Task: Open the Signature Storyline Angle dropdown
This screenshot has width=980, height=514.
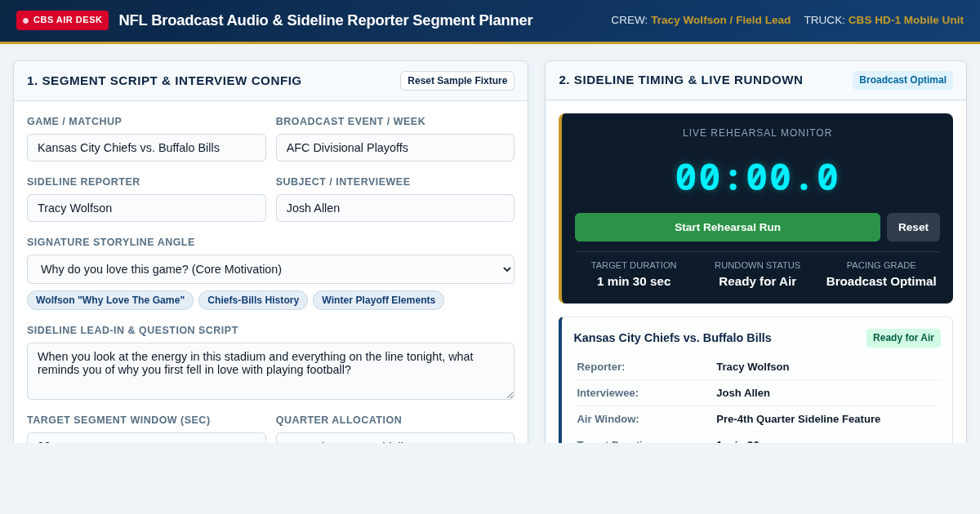Action: (270, 269)
